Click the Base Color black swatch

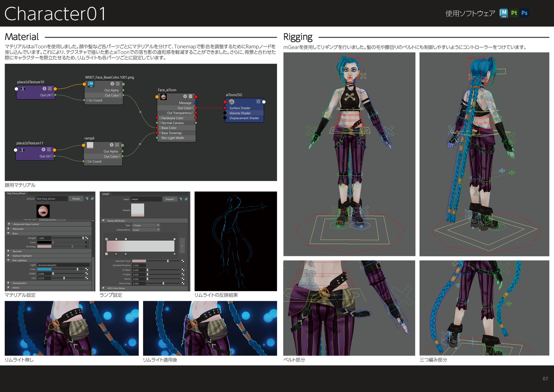[x=44, y=242]
